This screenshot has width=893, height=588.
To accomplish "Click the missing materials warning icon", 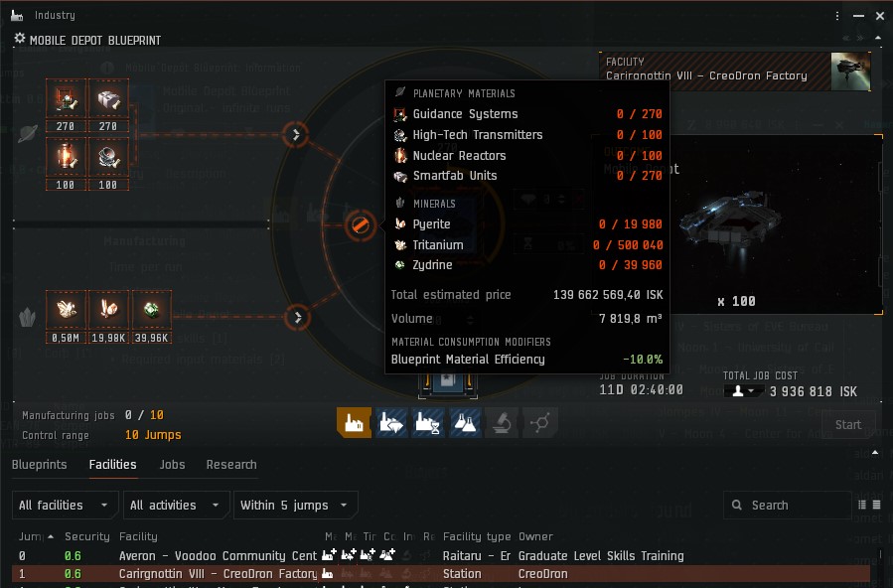I will 360,225.
